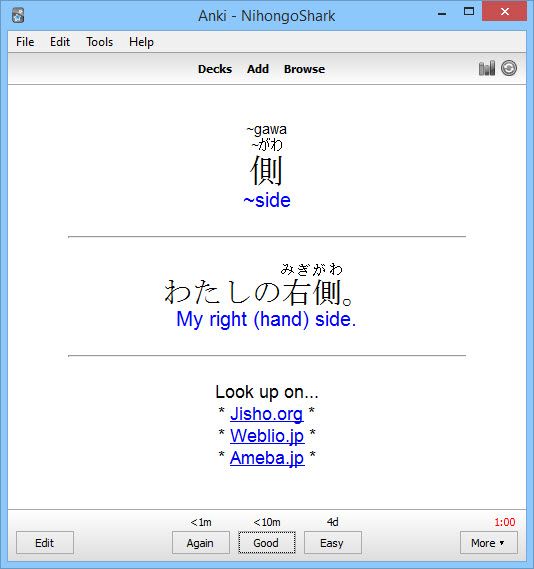Open the statistics bar chart icon
534x569 pixels.
pyautogui.click(x=486, y=68)
